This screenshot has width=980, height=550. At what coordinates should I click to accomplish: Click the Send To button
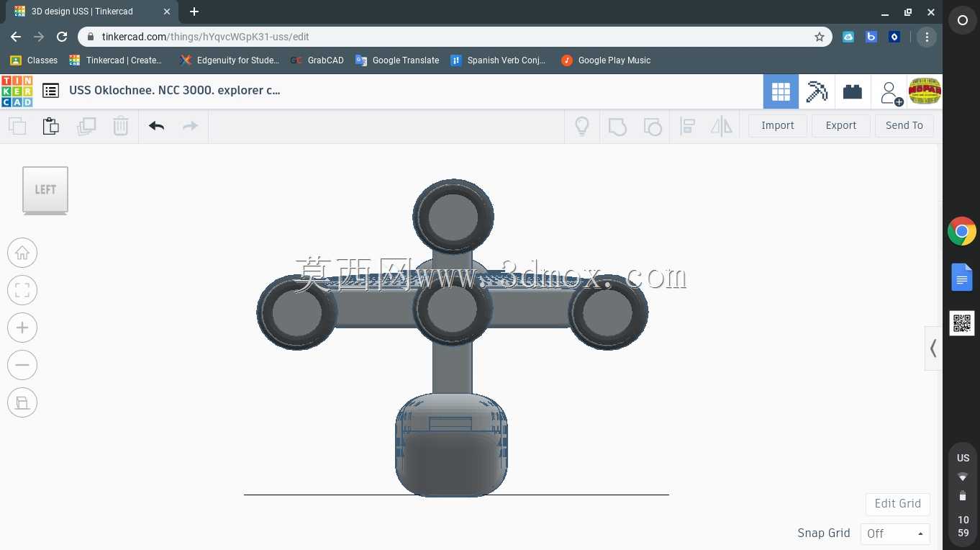point(904,125)
